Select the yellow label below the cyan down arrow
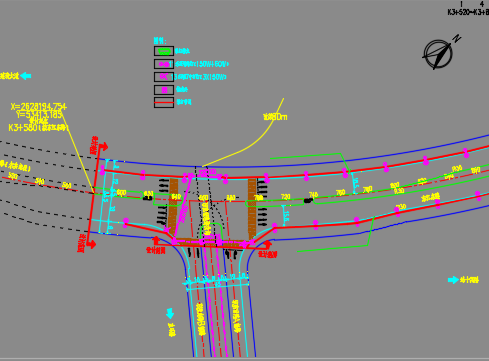 172,329
